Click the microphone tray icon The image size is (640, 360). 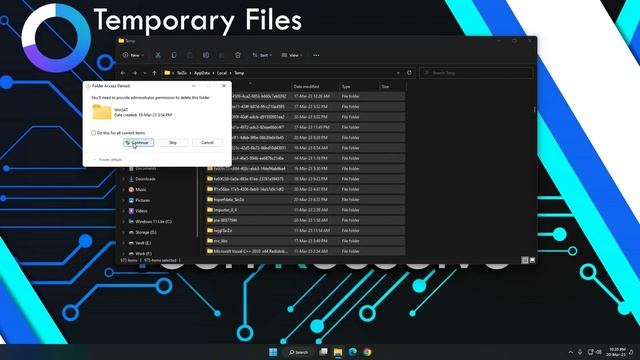click(x=580, y=352)
